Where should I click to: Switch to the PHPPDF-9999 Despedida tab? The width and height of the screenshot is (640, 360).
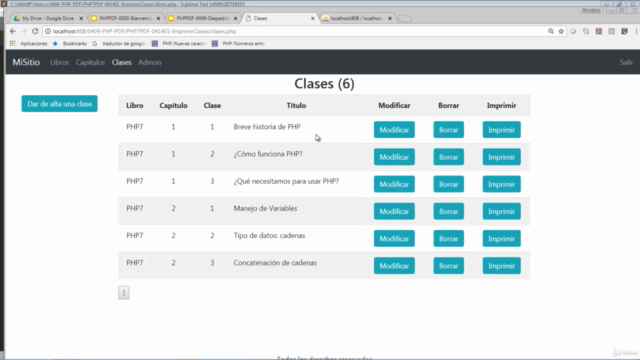202,18
